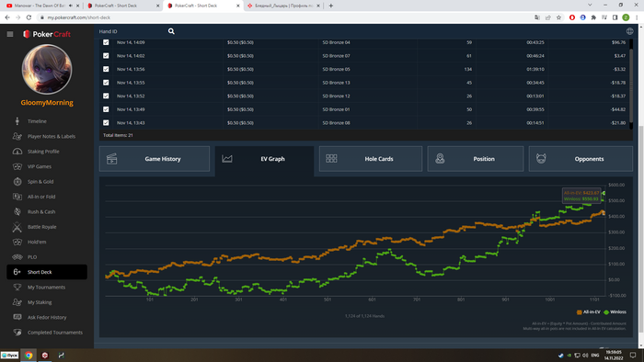The image size is (644, 362).
Task: Open the Position tab
Action: pyautogui.click(x=476, y=159)
